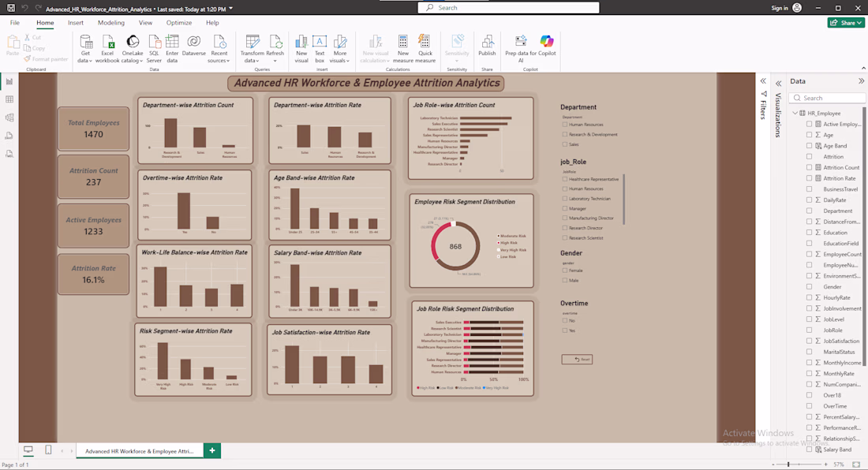
Task: Click the Share button
Action: [x=846, y=23]
